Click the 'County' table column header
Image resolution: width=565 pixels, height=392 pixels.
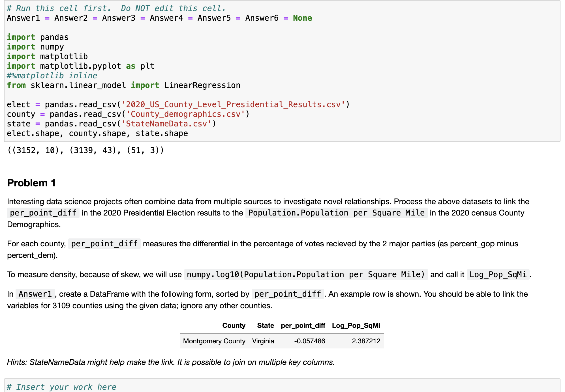(234, 326)
